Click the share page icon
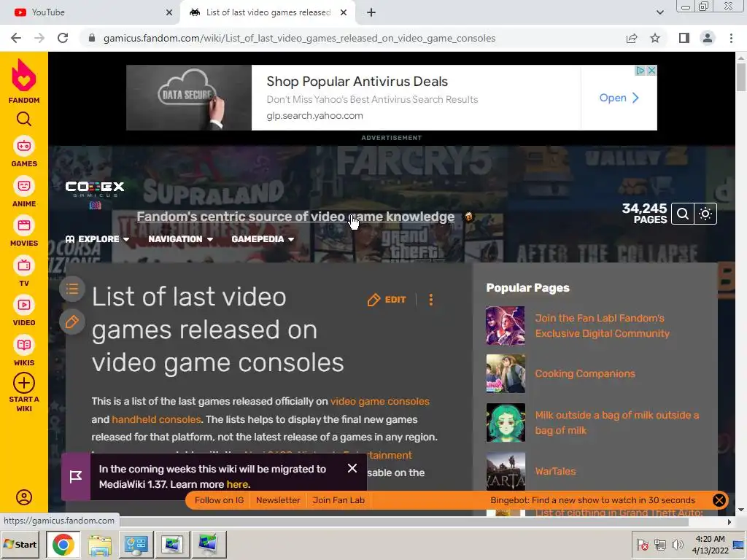 (x=632, y=38)
